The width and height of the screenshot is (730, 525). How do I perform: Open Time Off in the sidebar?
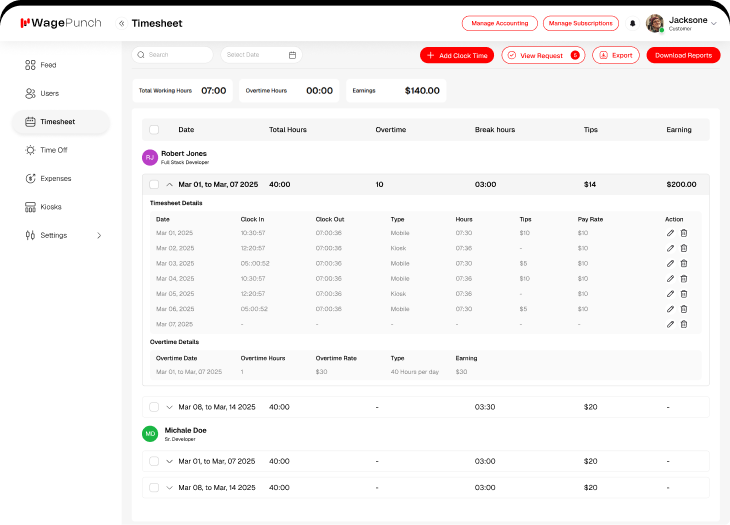tap(54, 150)
